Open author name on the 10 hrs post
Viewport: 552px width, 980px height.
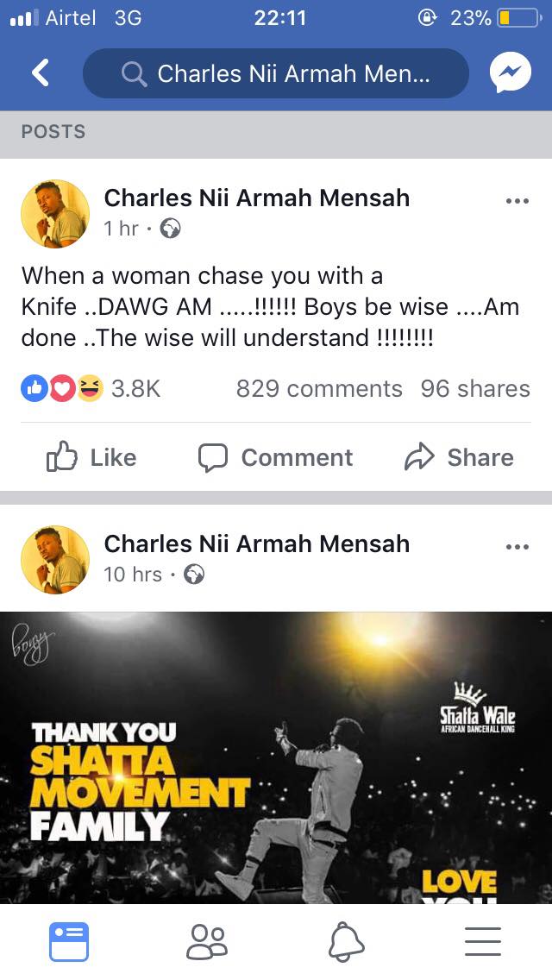[257, 543]
